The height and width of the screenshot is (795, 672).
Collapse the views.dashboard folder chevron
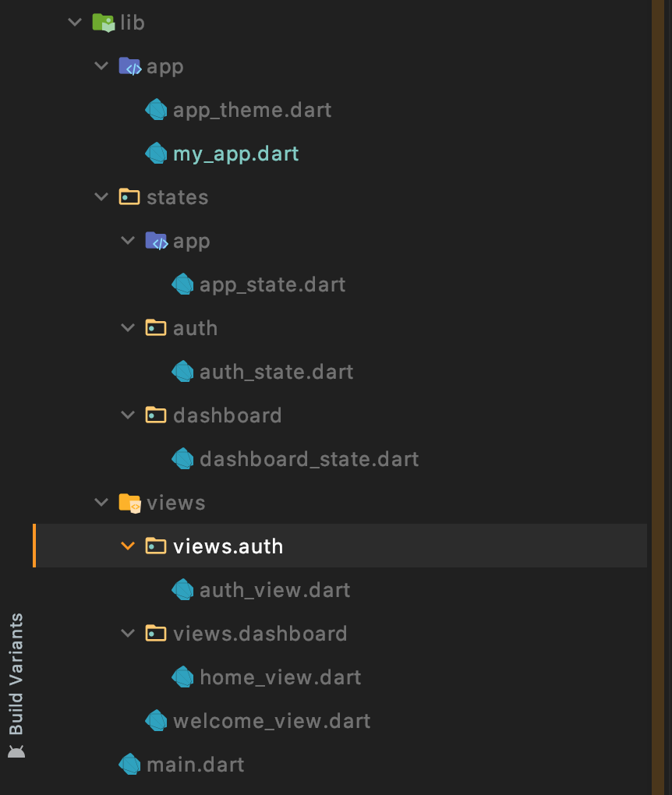128,634
